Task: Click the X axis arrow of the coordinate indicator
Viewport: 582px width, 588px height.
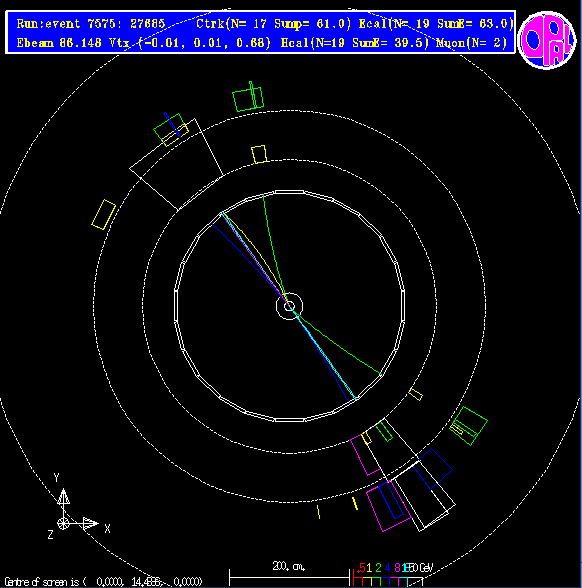Action: tap(90, 524)
